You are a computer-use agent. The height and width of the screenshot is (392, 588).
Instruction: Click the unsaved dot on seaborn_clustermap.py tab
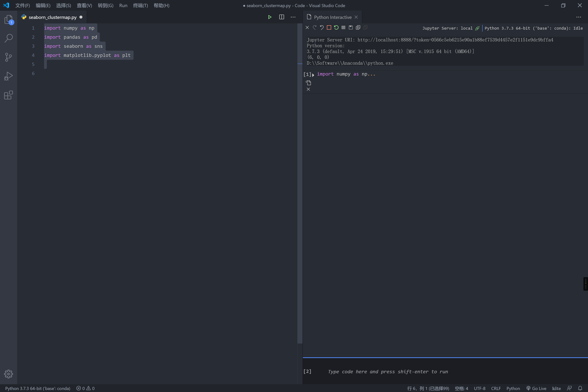coord(81,17)
